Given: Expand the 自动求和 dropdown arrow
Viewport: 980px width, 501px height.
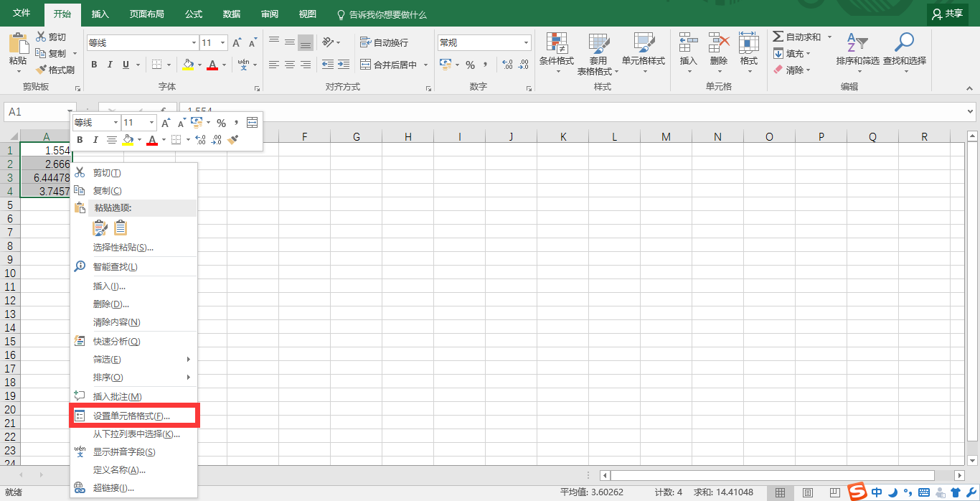Looking at the screenshot, I should coord(829,37).
